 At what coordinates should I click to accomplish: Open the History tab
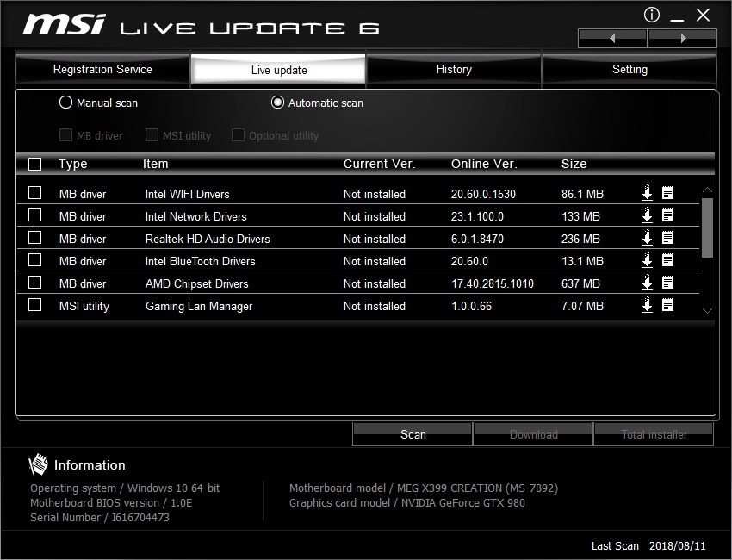pyautogui.click(x=454, y=70)
